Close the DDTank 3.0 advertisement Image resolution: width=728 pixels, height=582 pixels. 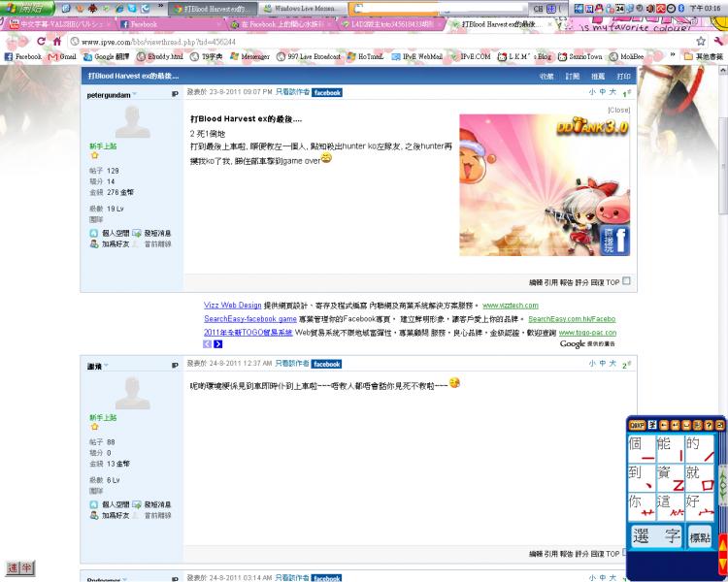tap(619, 110)
